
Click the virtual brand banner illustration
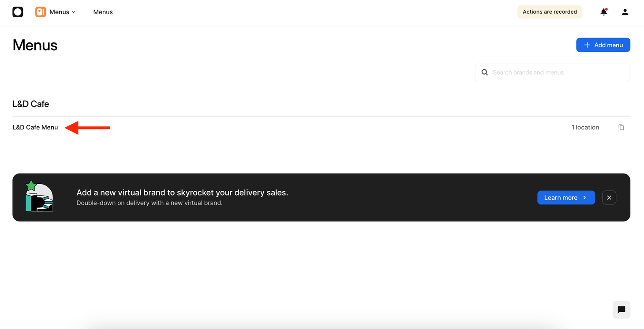[x=40, y=197]
